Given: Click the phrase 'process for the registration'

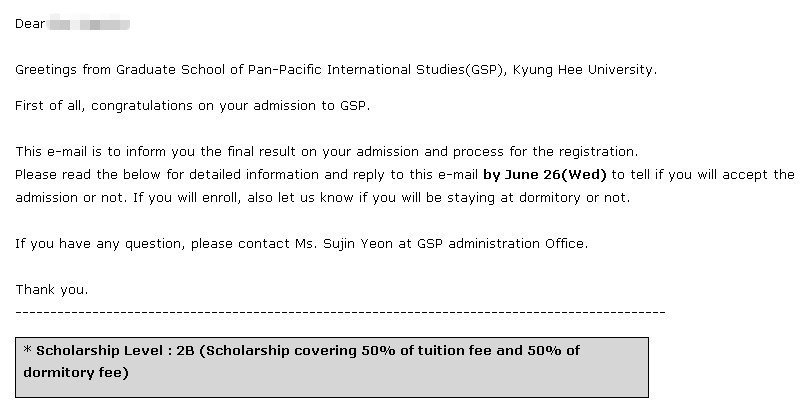Looking at the screenshot, I should (x=544, y=152).
